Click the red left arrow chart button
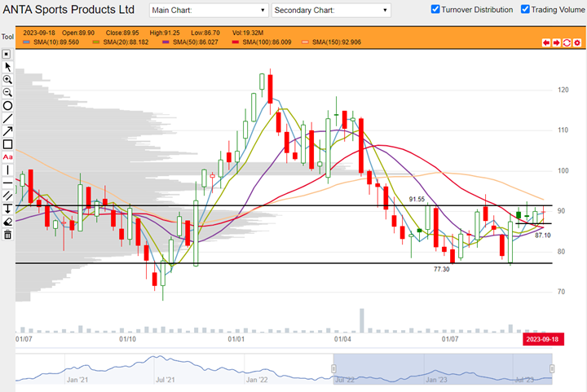This screenshot has width=587, height=392. pyautogui.click(x=546, y=42)
